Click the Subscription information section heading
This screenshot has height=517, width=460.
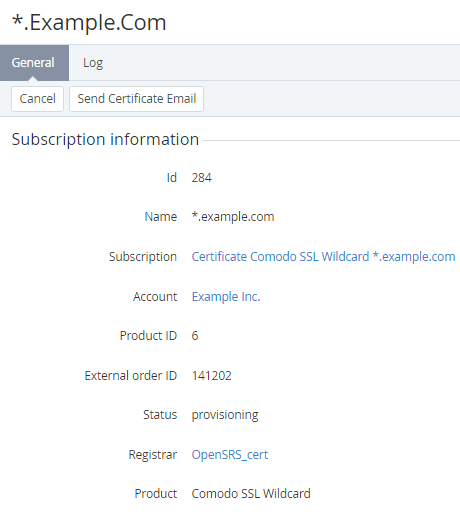click(105, 139)
